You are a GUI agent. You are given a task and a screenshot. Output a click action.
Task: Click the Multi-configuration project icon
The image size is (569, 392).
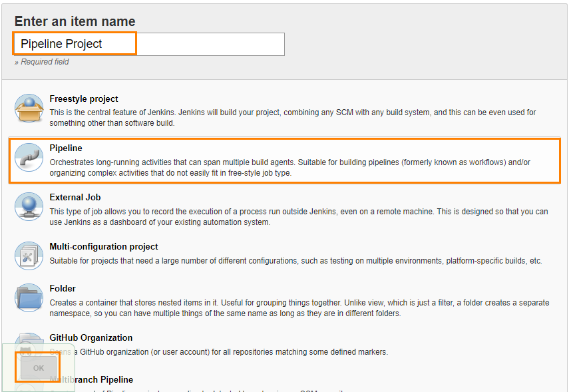coord(29,256)
